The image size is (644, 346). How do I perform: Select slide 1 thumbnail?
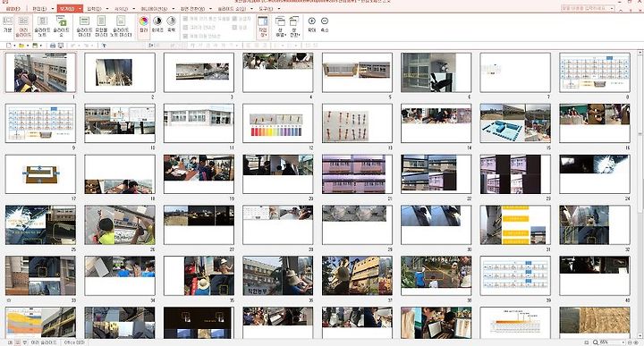(x=40, y=72)
